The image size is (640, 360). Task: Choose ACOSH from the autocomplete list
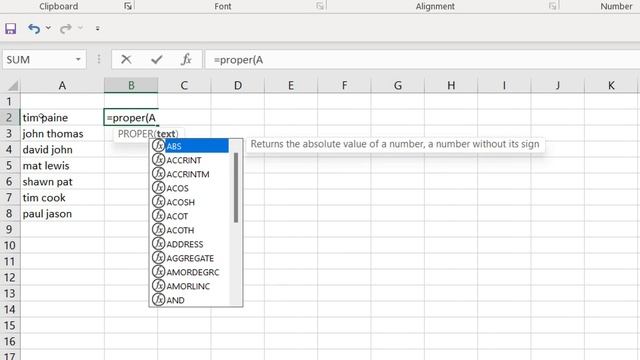(x=190, y=202)
